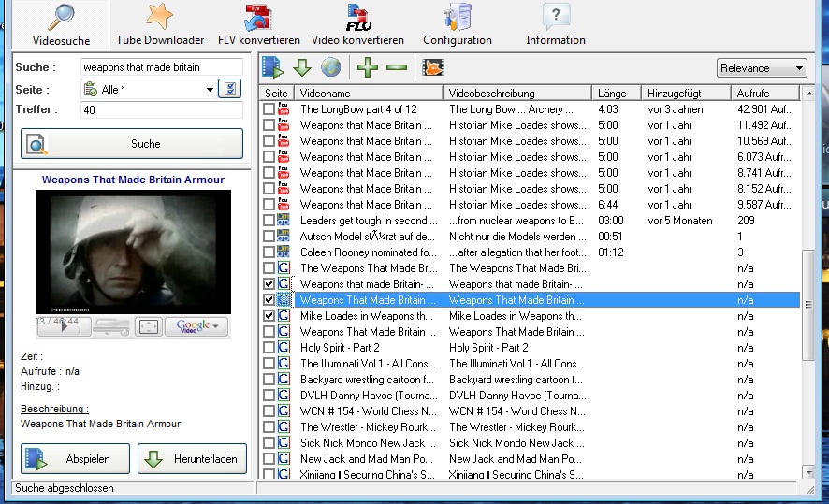Image resolution: width=829 pixels, height=504 pixels.
Task: Expand the Seite 'Alle *' dropdown
Action: click(210, 90)
